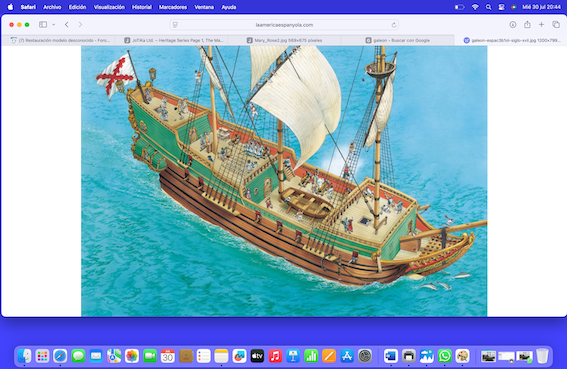The width and height of the screenshot is (567, 369).
Task: Open Control Center in the menu bar
Action: pyautogui.click(x=501, y=7)
